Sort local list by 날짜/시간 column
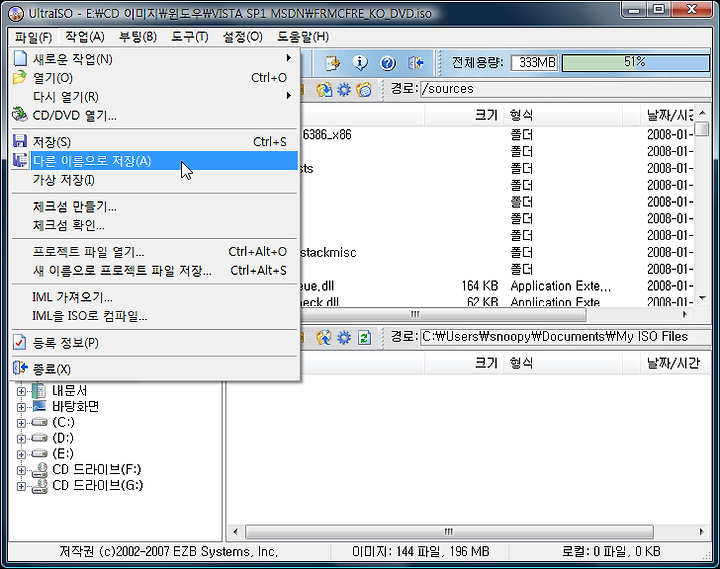Image resolution: width=720 pixels, height=569 pixels. (x=674, y=363)
